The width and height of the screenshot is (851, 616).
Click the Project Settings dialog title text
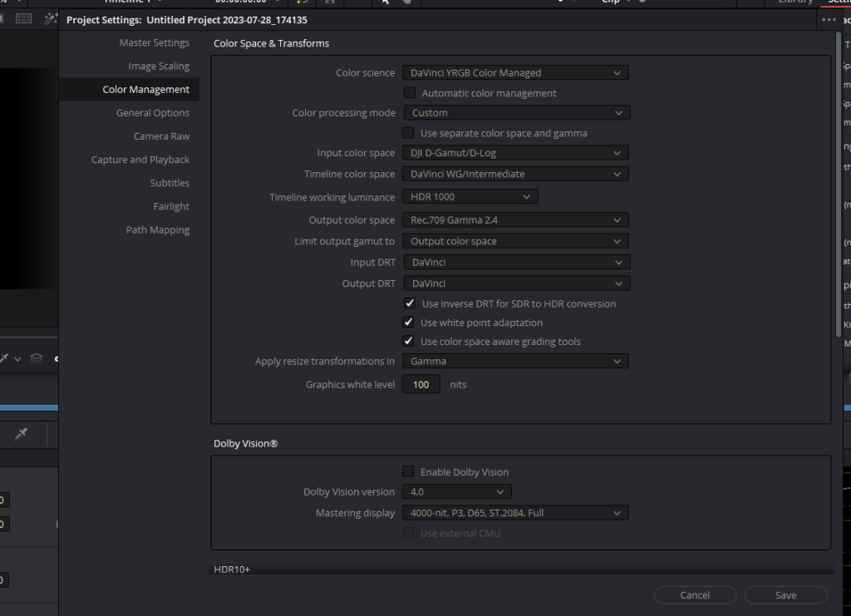click(x=187, y=20)
